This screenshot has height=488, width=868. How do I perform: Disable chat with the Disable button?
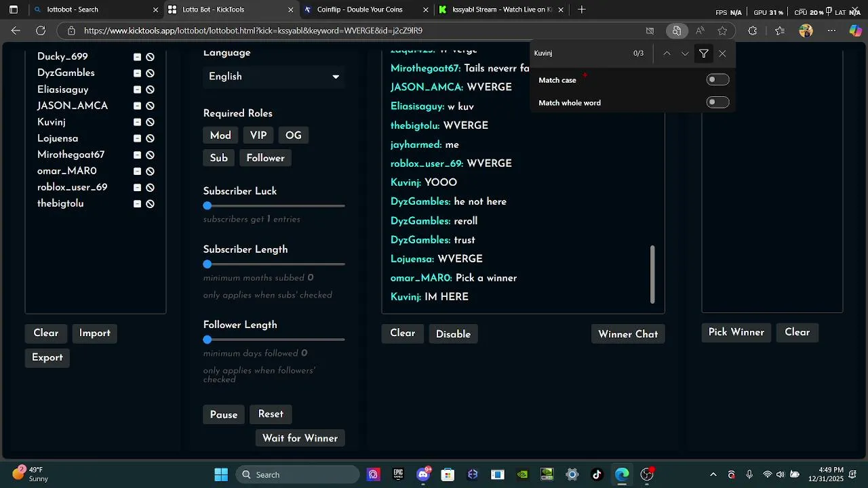tap(453, 334)
